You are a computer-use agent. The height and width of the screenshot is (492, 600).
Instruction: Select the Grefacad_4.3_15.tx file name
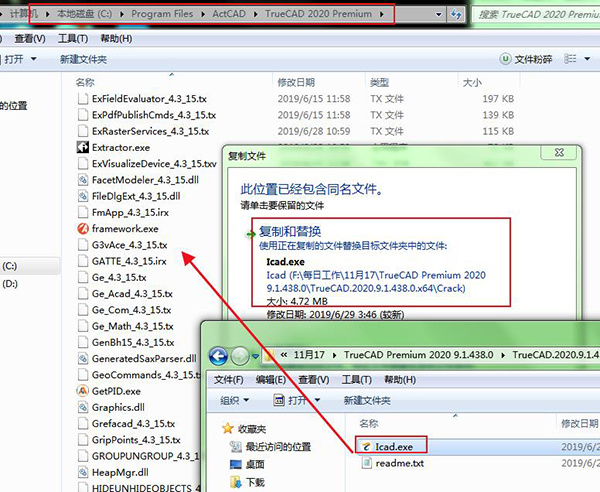pos(133,424)
